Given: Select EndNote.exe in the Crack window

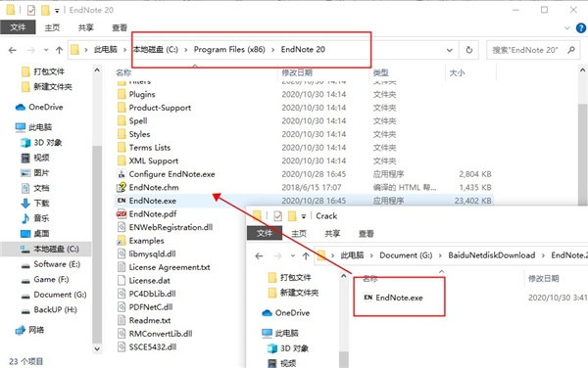Looking at the screenshot, I should click(x=399, y=298).
